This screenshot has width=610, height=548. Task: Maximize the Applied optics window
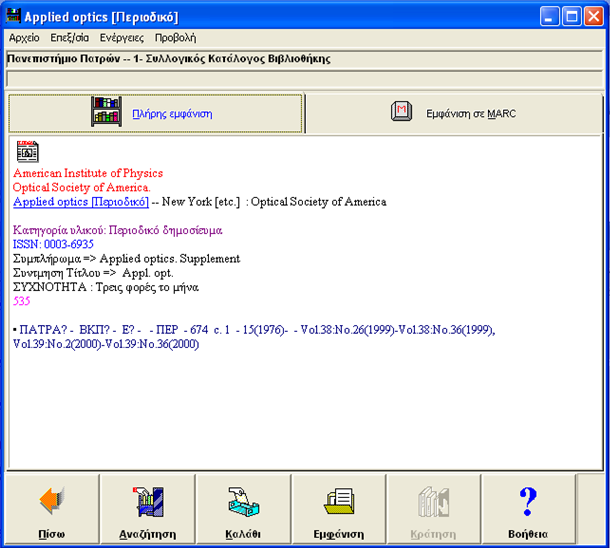point(571,17)
